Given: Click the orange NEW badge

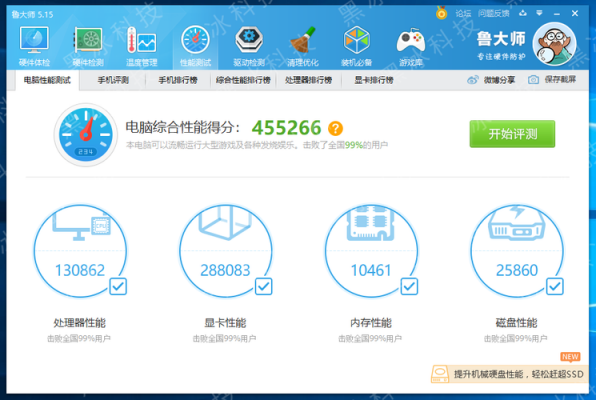Looking at the screenshot, I should [570, 357].
